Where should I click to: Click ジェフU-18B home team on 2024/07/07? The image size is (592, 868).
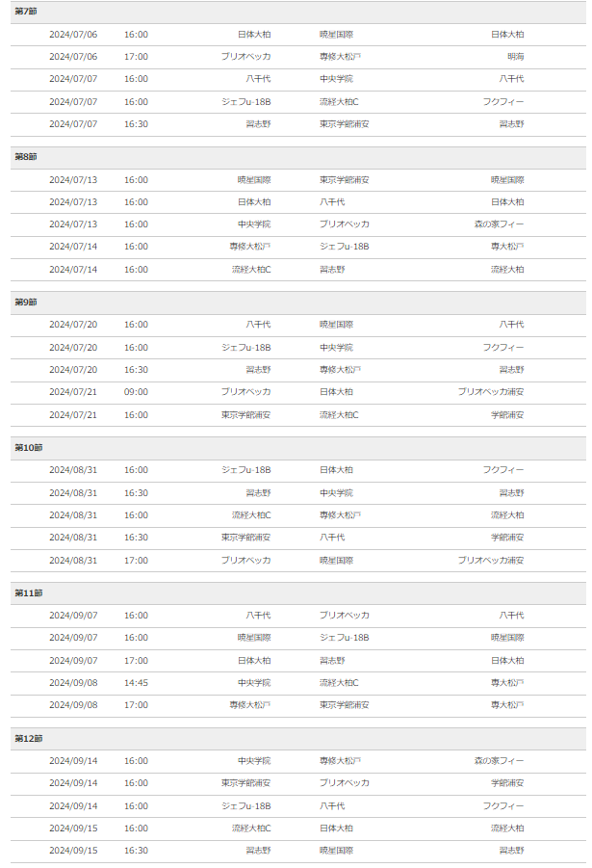(x=245, y=102)
